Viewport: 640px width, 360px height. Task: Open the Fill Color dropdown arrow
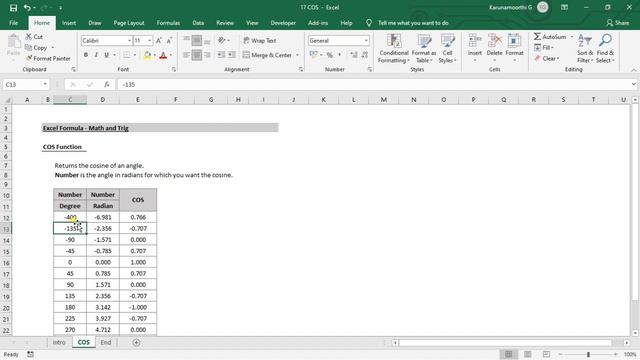[155, 55]
